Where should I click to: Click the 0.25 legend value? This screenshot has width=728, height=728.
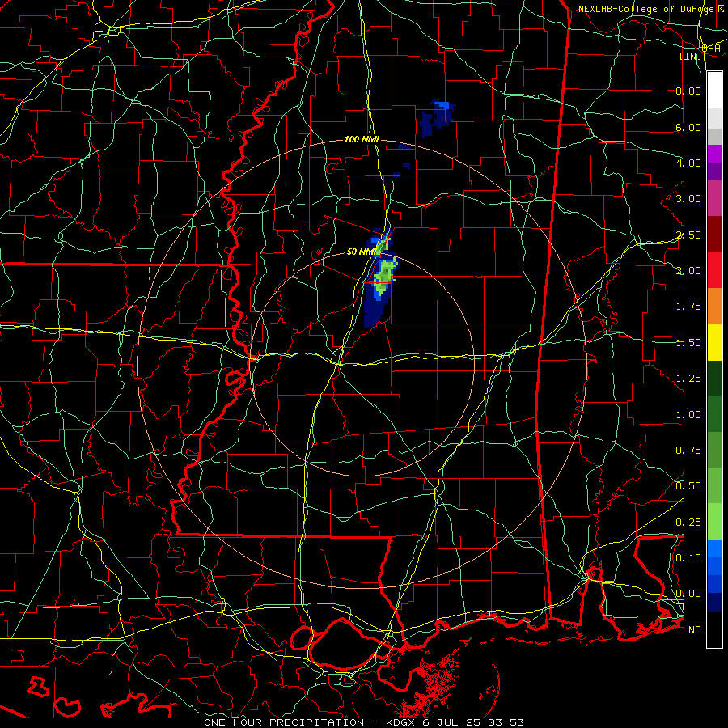click(x=688, y=523)
